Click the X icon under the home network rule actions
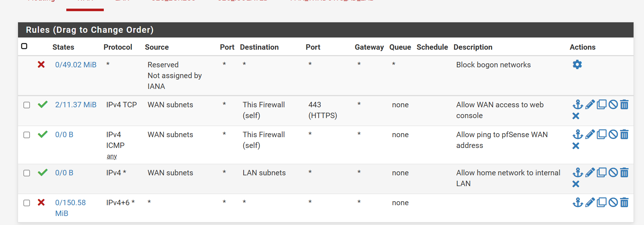The width and height of the screenshot is (644, 225). (x=576, y=184)
